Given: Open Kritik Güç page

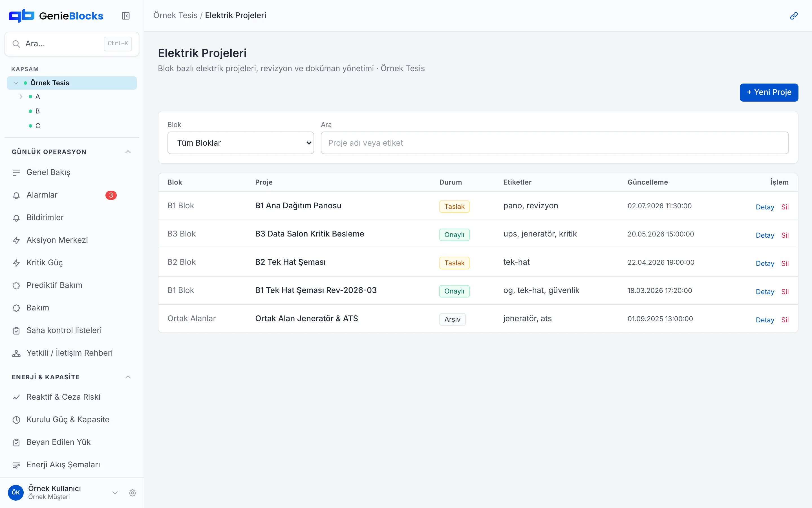Looking at the screenshot, I should tap(71, 263).
